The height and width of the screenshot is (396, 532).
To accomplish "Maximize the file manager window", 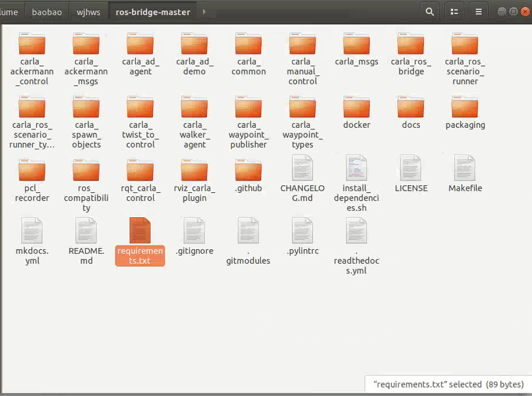I will click(x=513, y=12).
